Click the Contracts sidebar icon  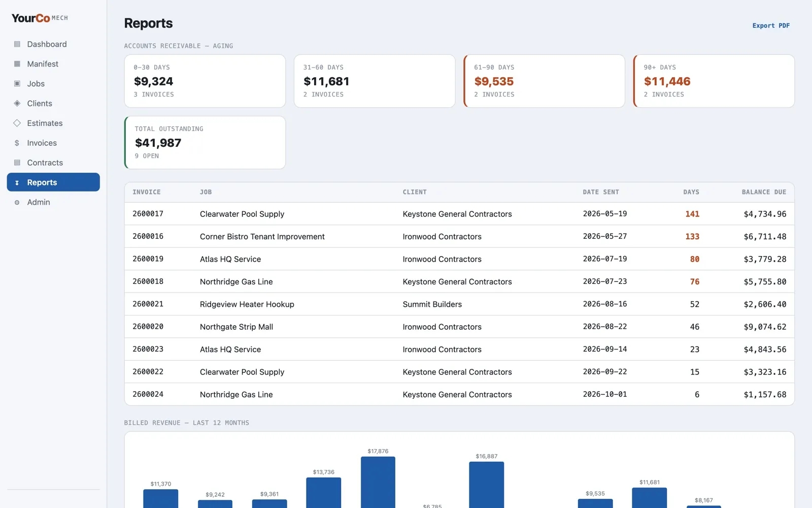point(17,163)
